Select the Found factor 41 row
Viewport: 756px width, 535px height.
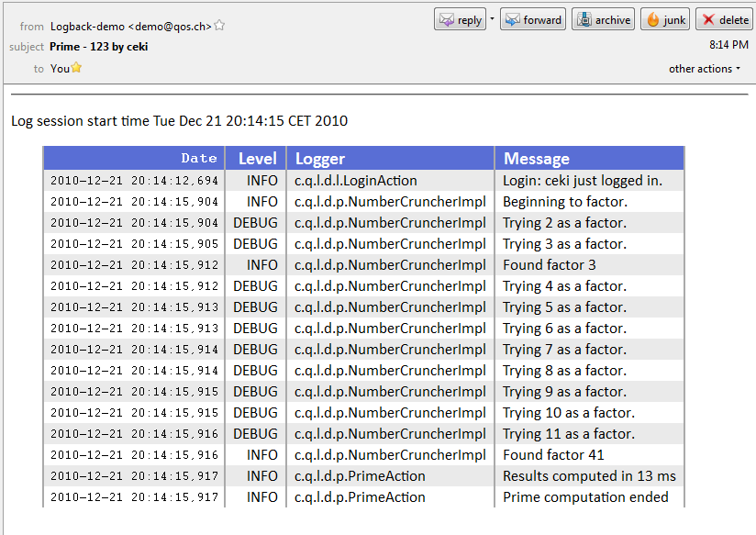tap(364, 455)
